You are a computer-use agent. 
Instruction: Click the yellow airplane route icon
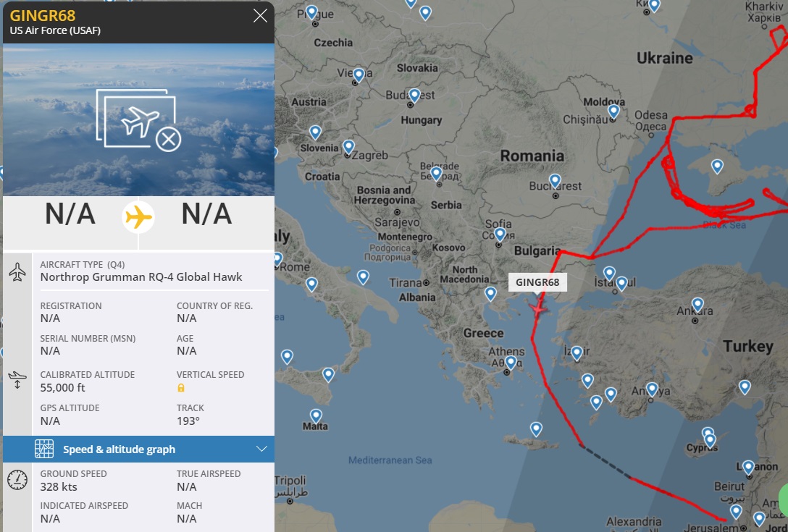tap(138, 218)
